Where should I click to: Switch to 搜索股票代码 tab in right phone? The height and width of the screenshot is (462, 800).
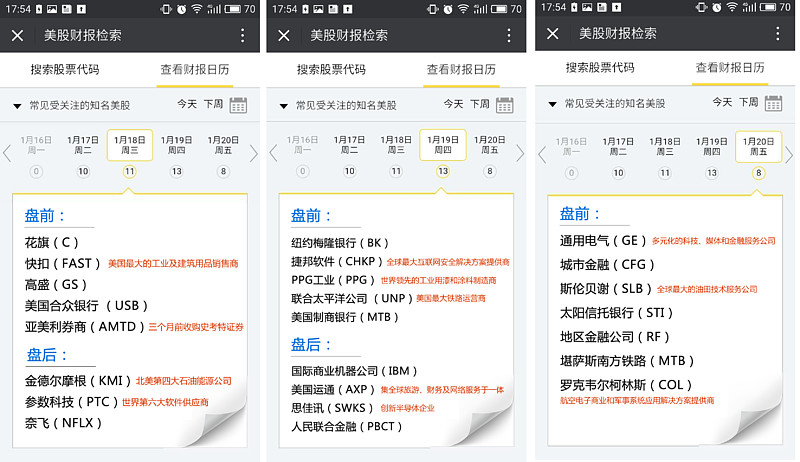coord(600,67)
